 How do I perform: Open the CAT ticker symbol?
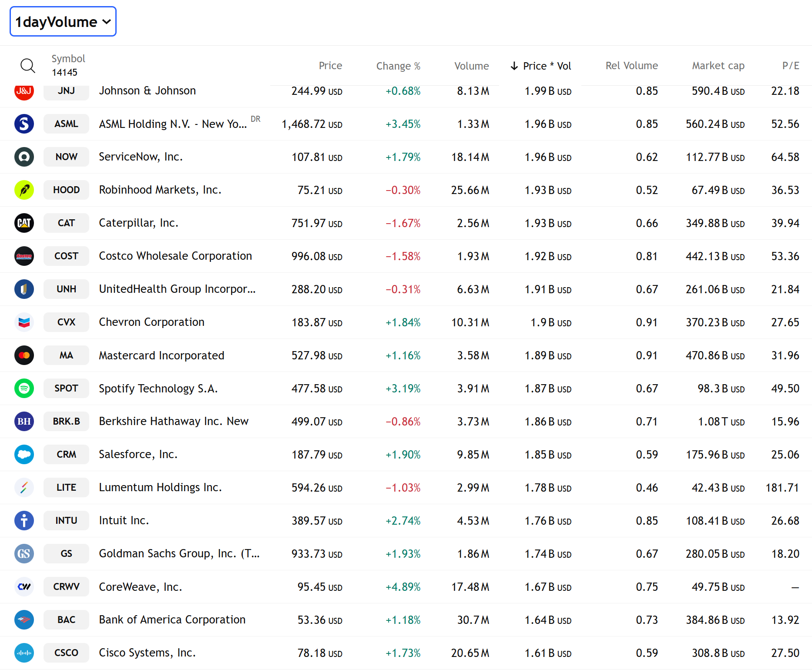pos(66,223)
